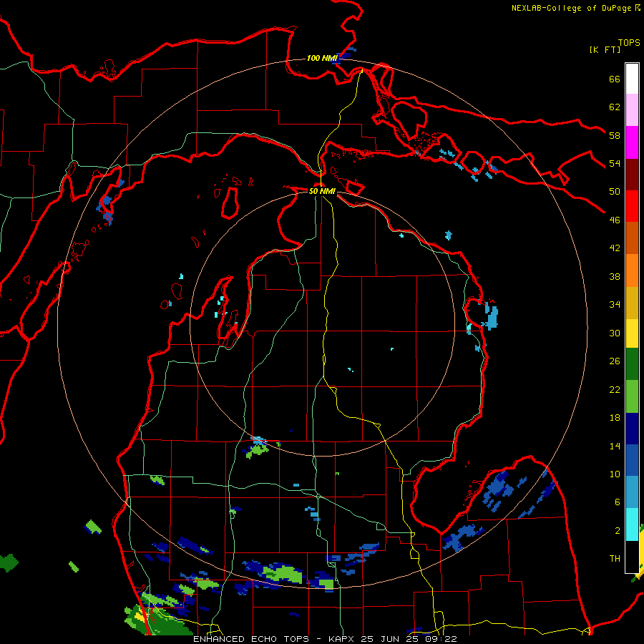
Task: Click the legend value 46
Action: [x=615, y=220]
